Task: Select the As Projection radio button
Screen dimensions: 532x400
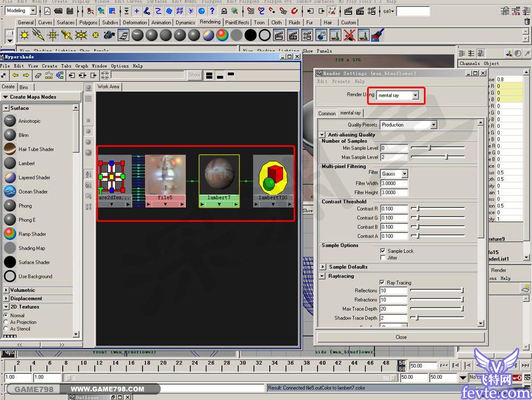Action: tap(6, 322)
